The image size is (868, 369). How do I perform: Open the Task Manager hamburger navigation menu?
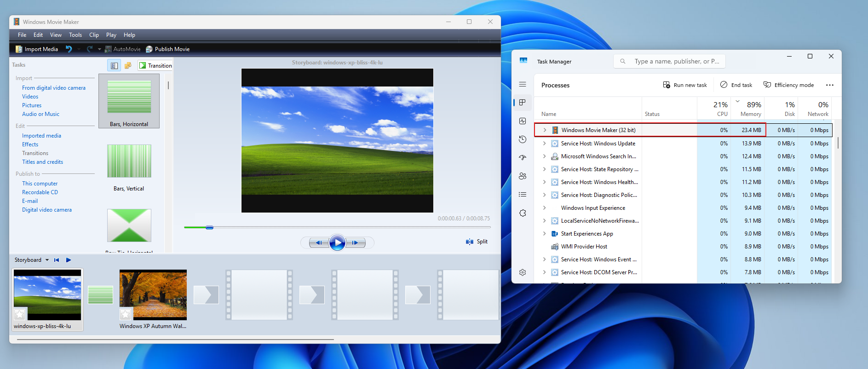pyautogui.click(x=523, y=84)
